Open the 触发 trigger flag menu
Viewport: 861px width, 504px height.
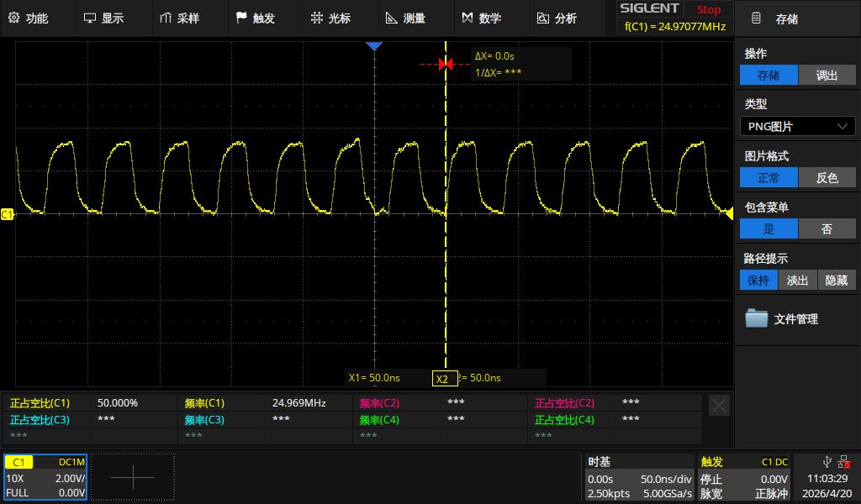point(256,18)
